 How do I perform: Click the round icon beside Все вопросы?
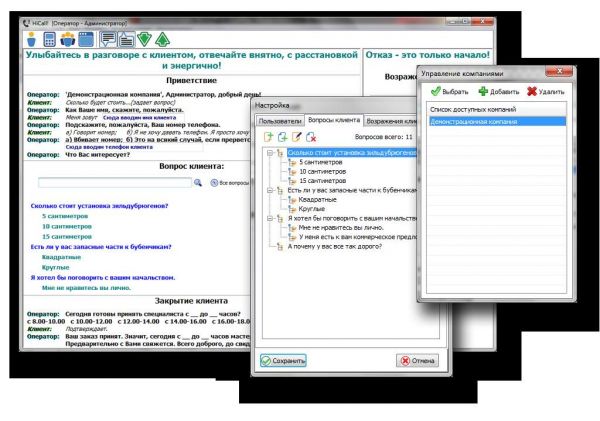[x=214, y=183]
